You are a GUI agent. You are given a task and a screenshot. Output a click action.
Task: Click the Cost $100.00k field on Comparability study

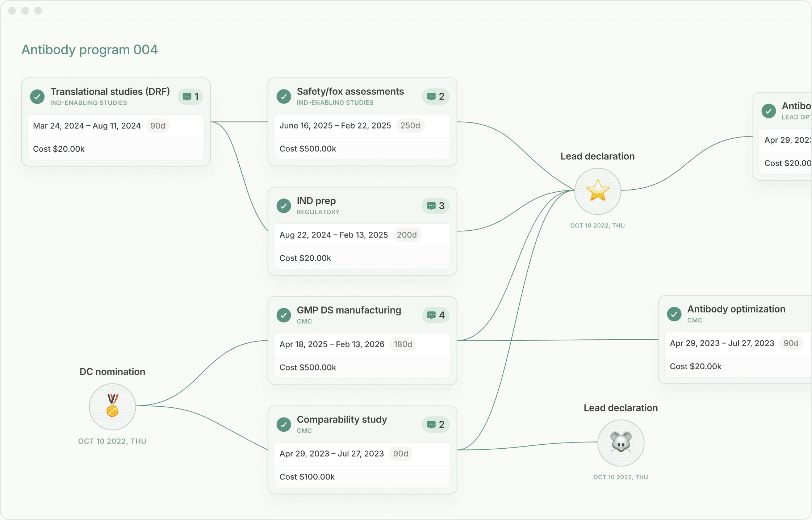coord(307,477)
